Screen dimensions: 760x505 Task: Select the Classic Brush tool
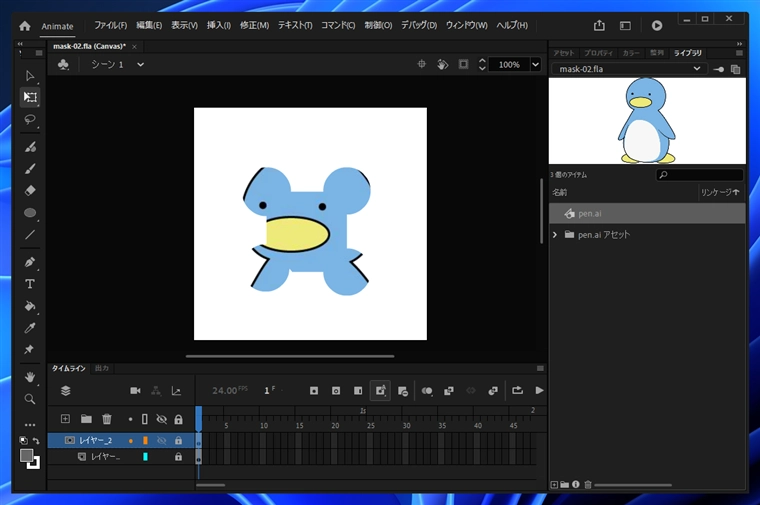(x=30, y=169)
